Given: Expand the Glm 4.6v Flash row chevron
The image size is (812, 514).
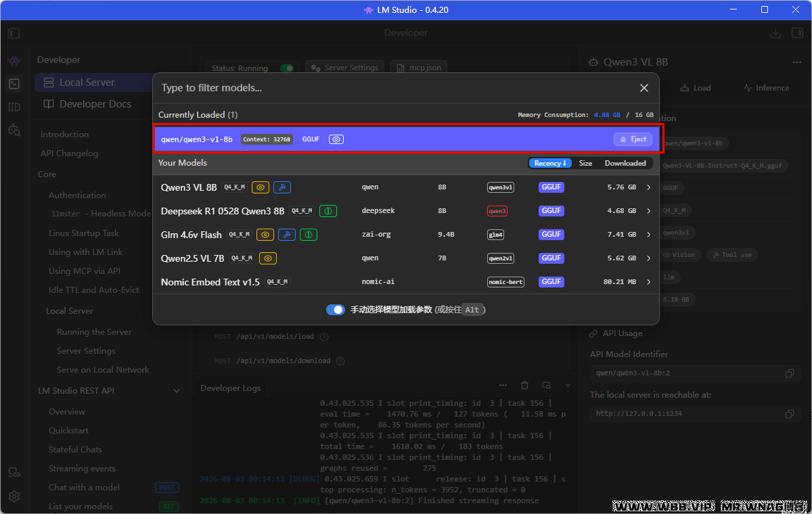Looking at the screenshot, I should pos(648,235).
